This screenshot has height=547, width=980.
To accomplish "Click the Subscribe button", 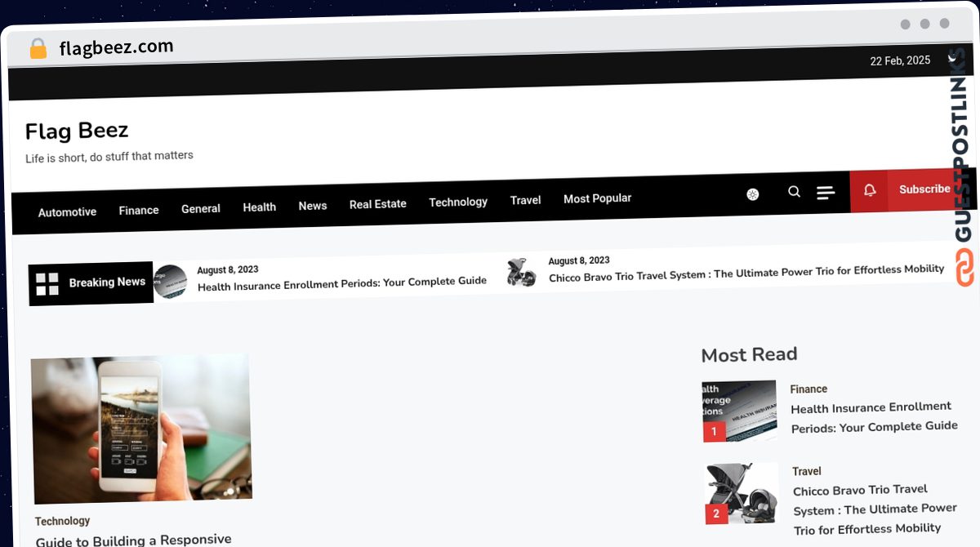I will coord(924,189).
